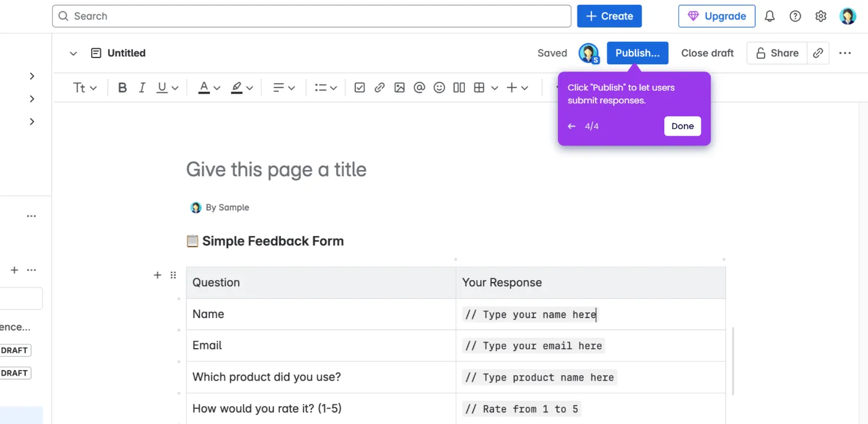The image size is (868, 424).
Task: Insert an emoji
Action: coord(439,88)
